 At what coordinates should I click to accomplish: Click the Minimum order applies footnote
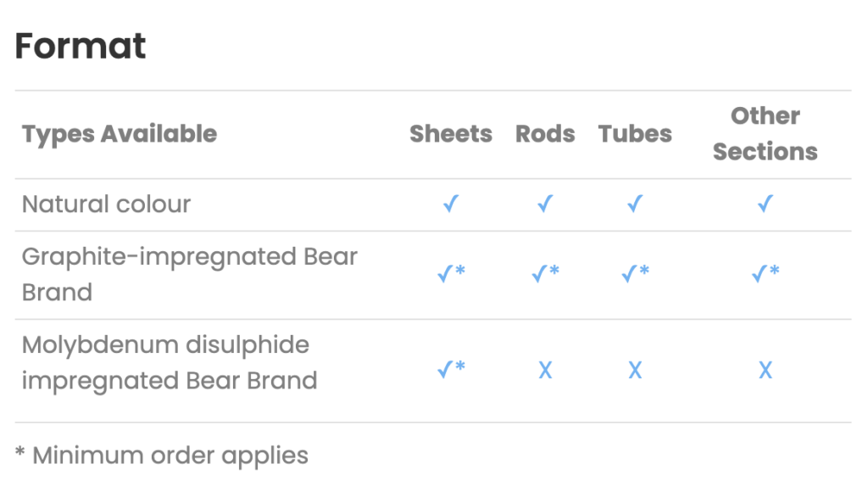[162, 456]
